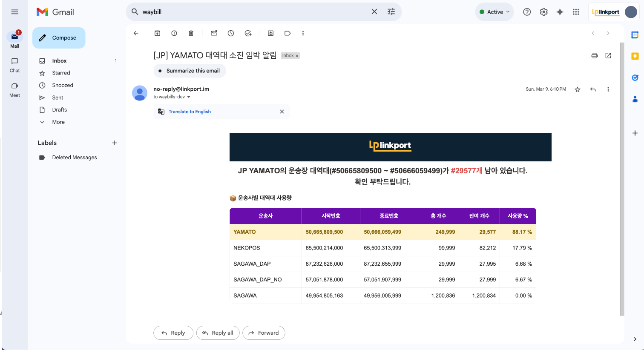Mark email as unread
The width and height of the screenshot is (644, 350).
214,33
